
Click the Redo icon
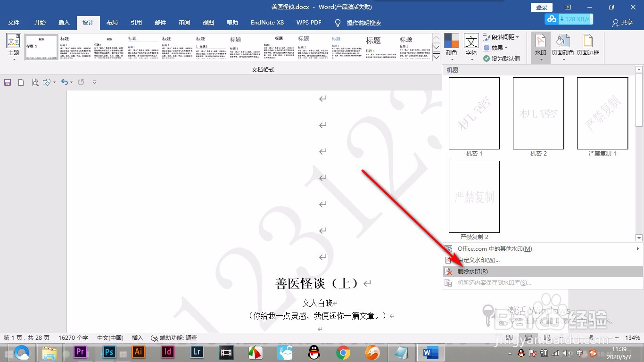coord(81,82)
